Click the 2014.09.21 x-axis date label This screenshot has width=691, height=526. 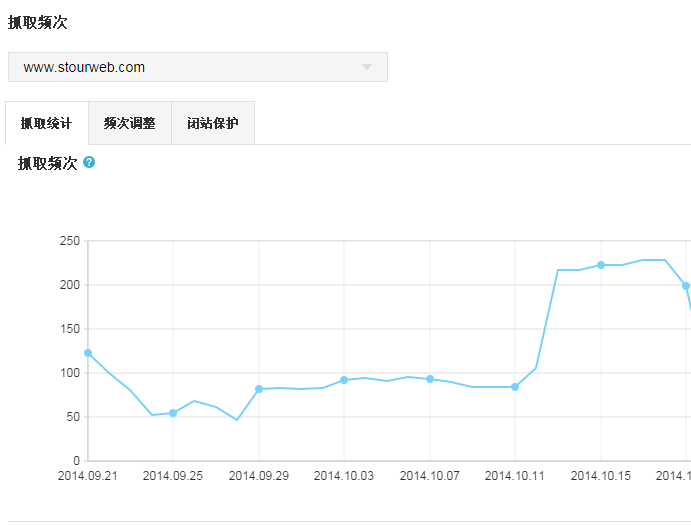coord(88,476)
